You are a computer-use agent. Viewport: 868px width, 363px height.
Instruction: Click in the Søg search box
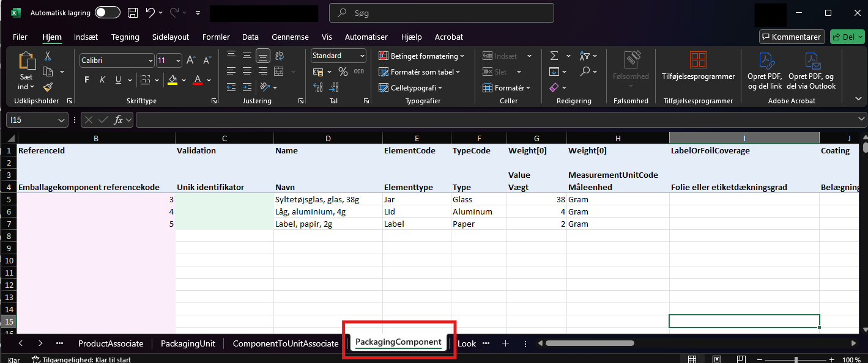click(x=442, y=13)
